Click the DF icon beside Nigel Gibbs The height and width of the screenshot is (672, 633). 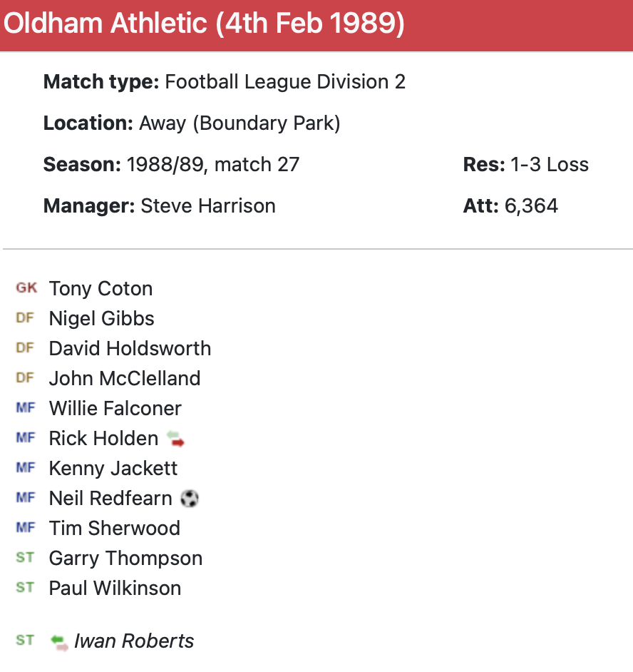[25, 318]
